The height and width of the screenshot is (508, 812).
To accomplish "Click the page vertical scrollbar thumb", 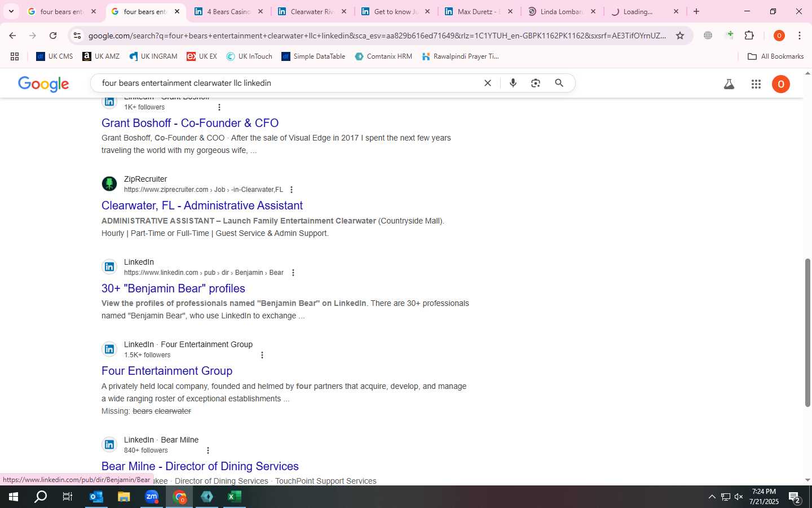I will [807, 333].
